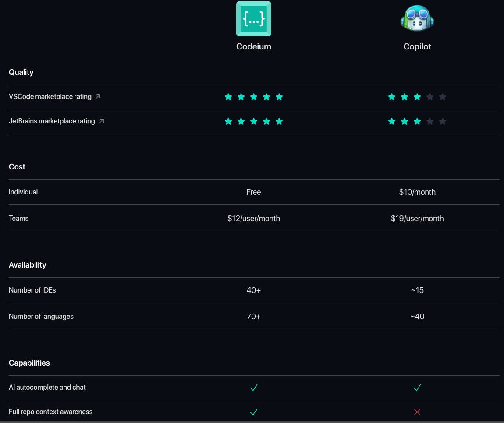Click the '$12/user/month' Codeium teams price

(254, 219)
